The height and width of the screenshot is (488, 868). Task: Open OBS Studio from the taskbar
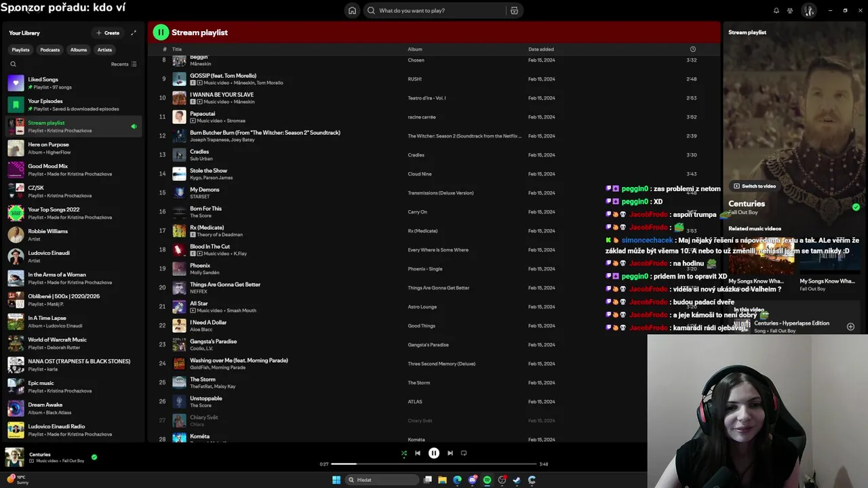[502, 480]
